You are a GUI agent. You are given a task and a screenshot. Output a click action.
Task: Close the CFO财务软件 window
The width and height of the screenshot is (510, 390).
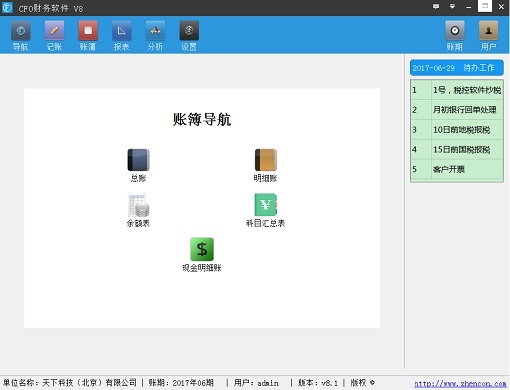[x=501, y=6]
